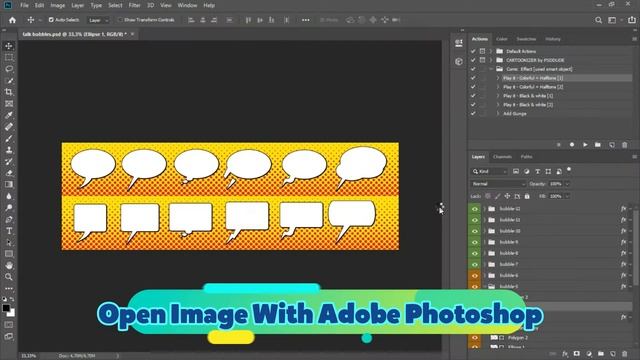Viewport: 640px width, 360px height.
Task: Collapse the Comic Effect action set
Action: [x=491, y=69]
